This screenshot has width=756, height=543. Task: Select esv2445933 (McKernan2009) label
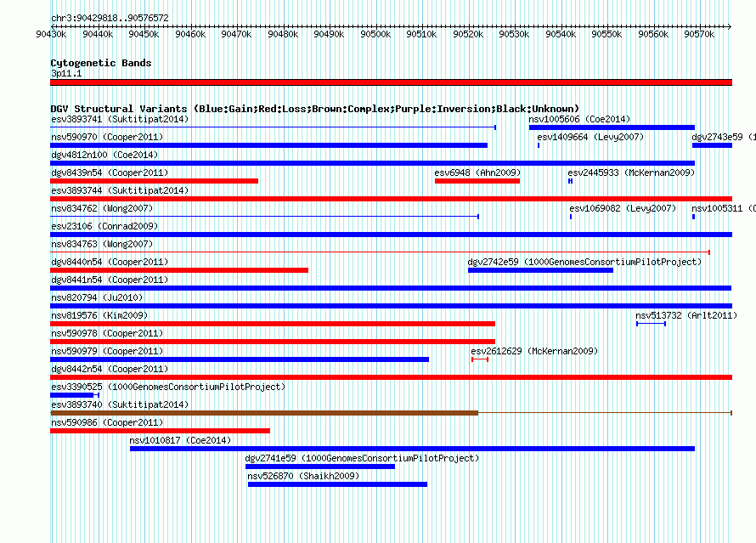click(631, 173)
